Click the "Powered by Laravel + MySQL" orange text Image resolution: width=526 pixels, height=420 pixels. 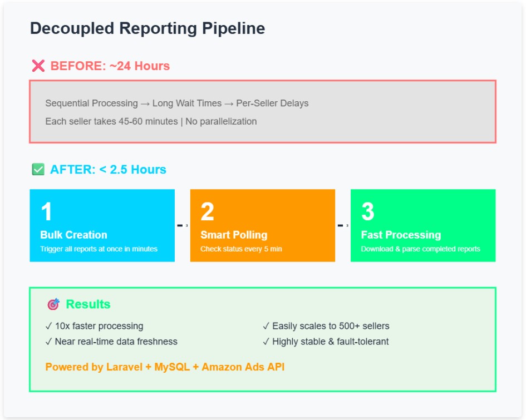[165, 367]
